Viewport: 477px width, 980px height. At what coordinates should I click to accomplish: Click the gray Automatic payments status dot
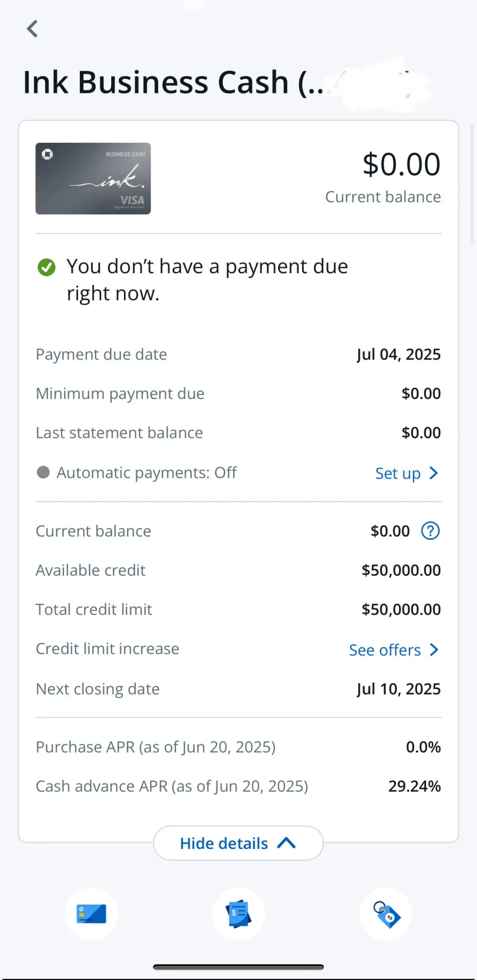43,472
